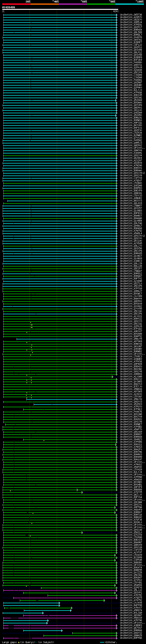Viewport: 146px width, 644px height.
Task: Select the UniRef100_P48980 hit label
Action: click(131, 63)
